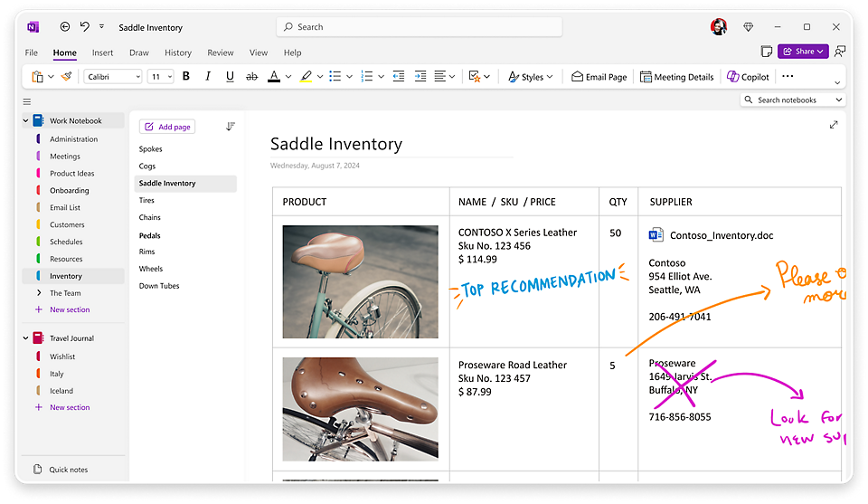Switch to the Draw tab
Viewport: 868px width, 504px height.
pos(138,52)
